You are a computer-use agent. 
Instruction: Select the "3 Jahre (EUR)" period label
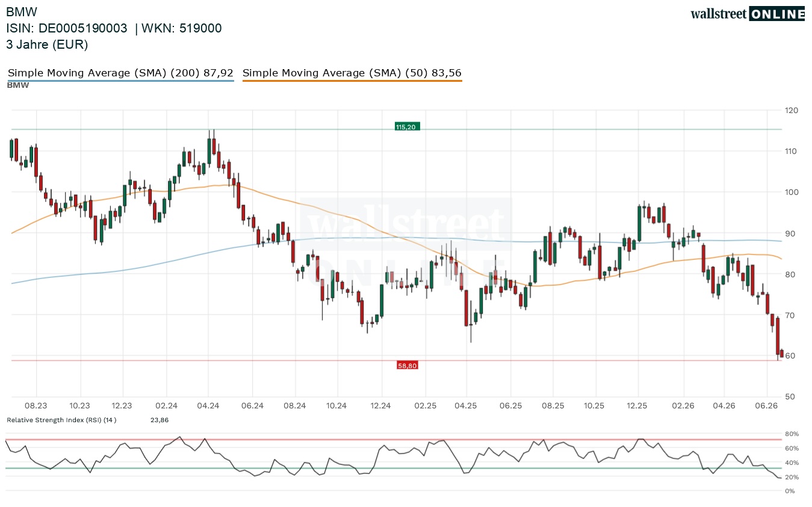point(47,45)
